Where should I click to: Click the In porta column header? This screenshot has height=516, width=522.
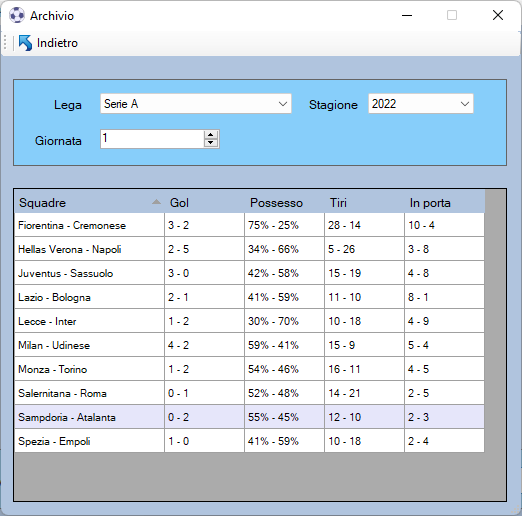(444, 203)
